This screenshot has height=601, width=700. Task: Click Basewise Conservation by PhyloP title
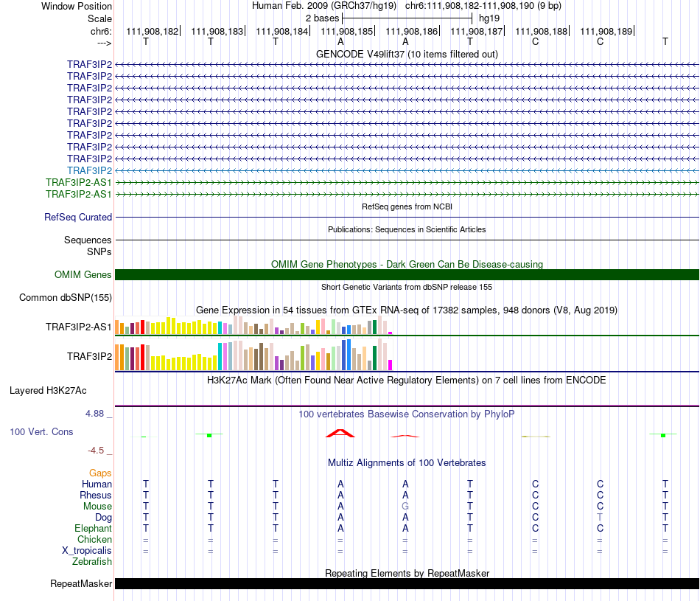pos(407,414)
